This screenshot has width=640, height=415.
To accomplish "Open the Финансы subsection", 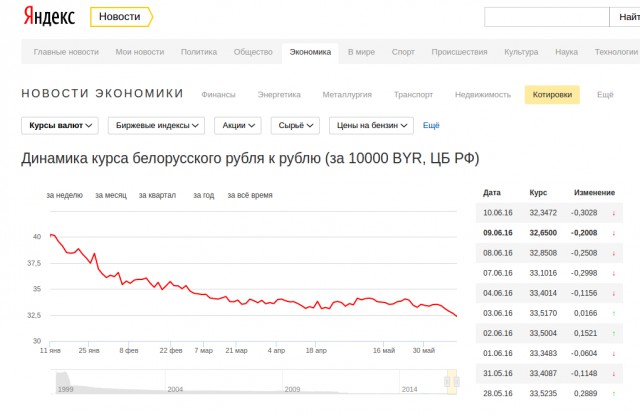I will tap(218, 95).
